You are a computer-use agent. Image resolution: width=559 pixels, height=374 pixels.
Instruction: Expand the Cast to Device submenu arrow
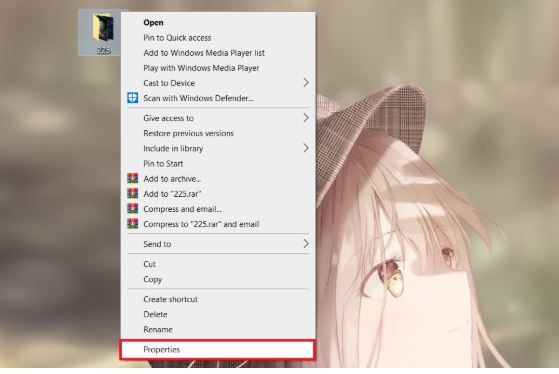[306, 83]
